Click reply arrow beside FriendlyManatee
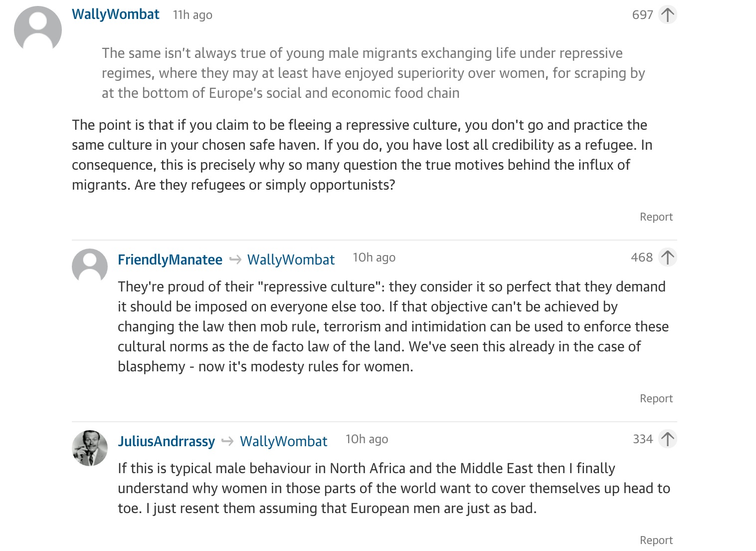The width and height of the screenshot is (756, 551). click(x=235, y=260)
